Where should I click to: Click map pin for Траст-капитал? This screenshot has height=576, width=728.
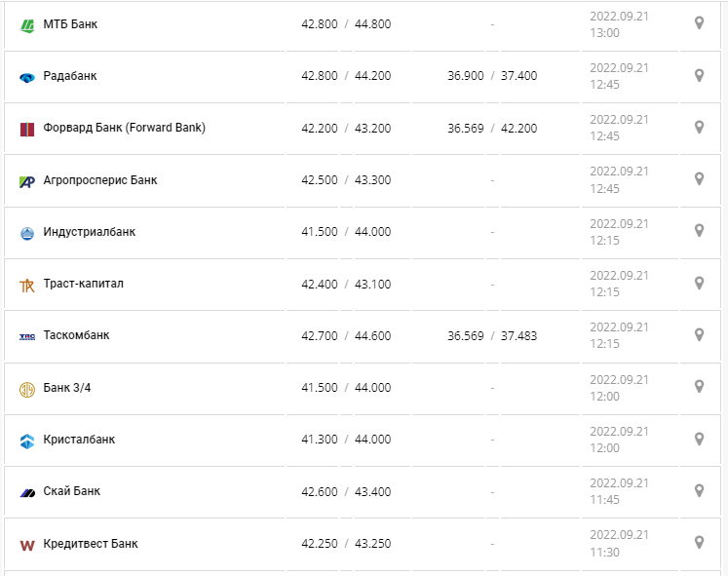click(x=699, y=283)
